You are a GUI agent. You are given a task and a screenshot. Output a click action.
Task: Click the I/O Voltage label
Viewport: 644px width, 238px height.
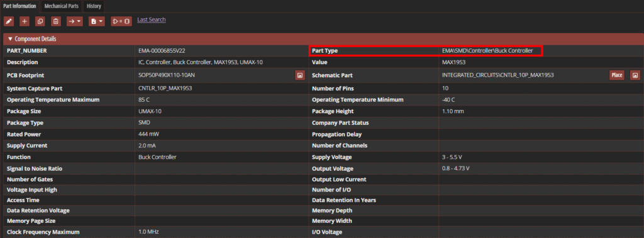pos(327,232)
